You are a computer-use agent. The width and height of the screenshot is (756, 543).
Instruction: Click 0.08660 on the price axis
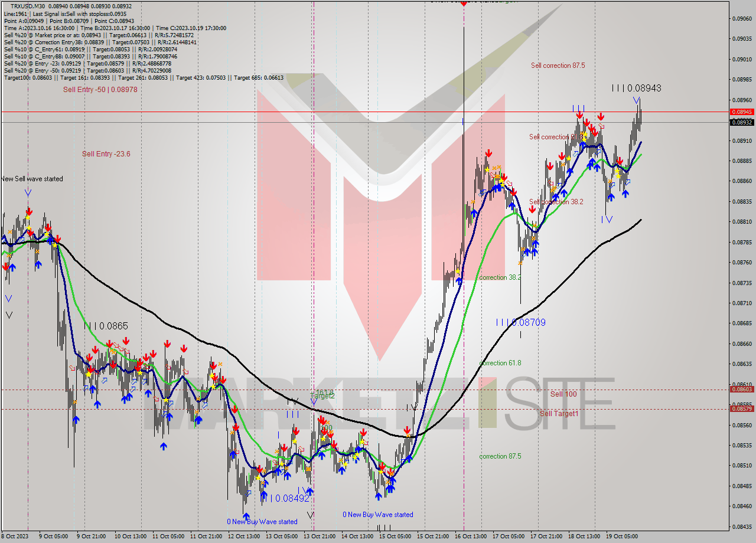pos(742,344)
